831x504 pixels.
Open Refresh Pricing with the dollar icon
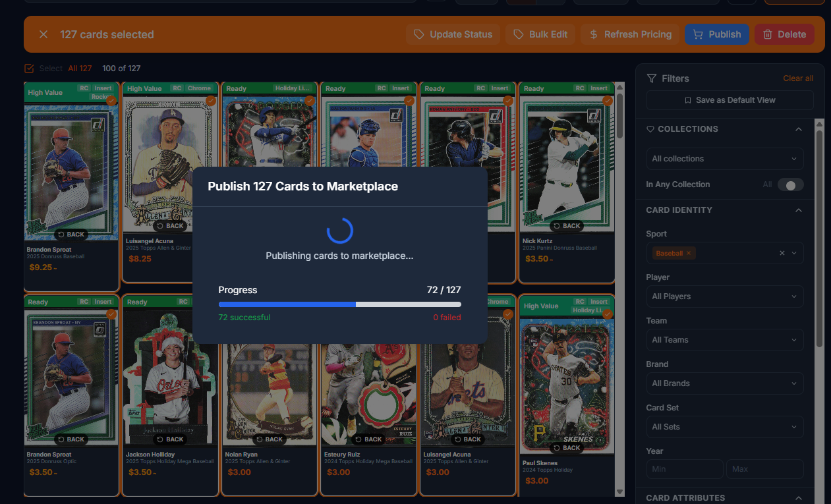(x=594, y=34)
